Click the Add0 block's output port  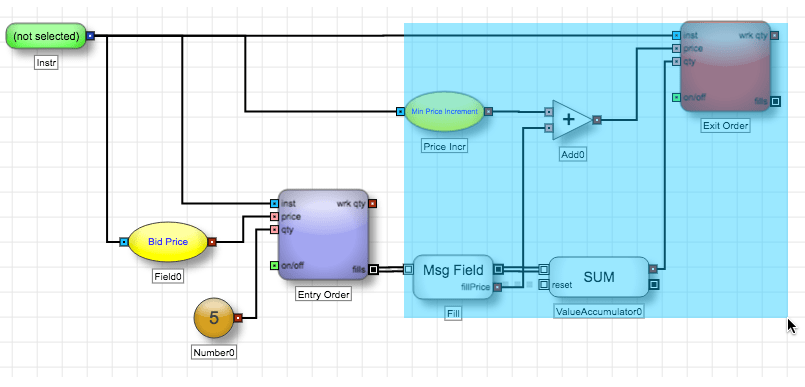[597, 120]
